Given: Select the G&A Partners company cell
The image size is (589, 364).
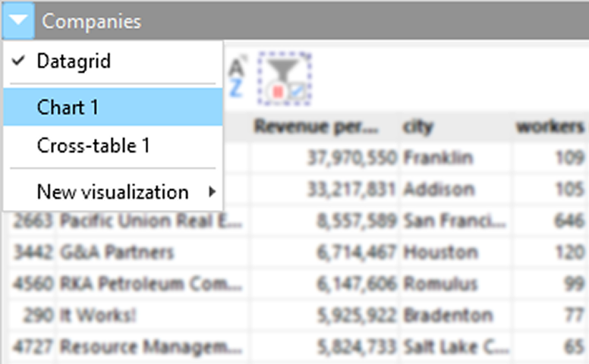Looking at the screenshot, I should [x=117, y=253].
